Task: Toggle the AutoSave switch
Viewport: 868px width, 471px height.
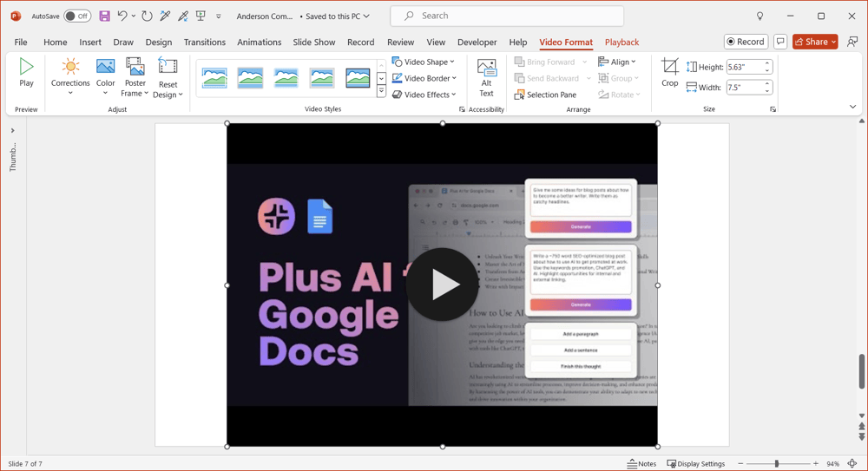Action: (77, 16)
